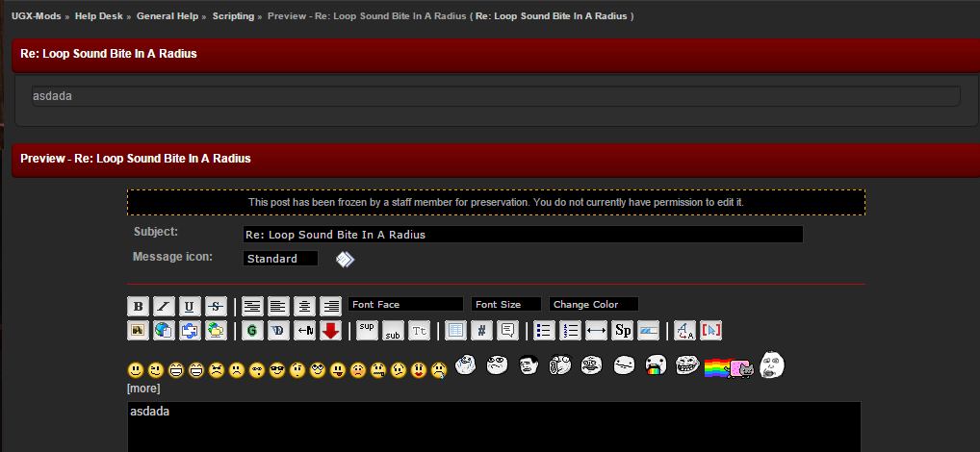Screen dimensions: 980x452
Task: Apply superscript formatting
Action: 367,330
